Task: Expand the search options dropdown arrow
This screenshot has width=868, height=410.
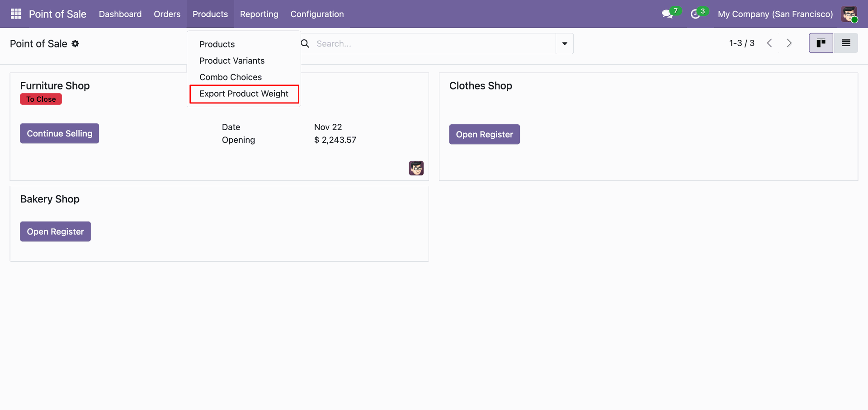Action: click(x=565, y=44)
